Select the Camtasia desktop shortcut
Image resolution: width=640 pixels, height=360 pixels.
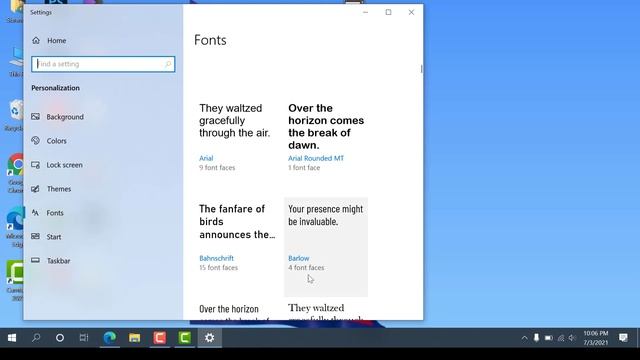[x=16, y=281]
